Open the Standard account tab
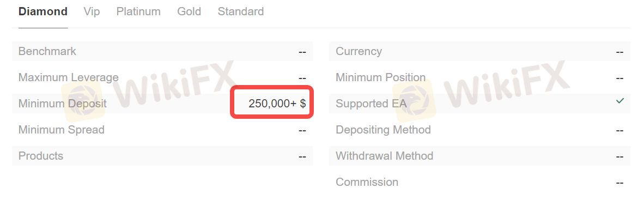 point(241,11)
